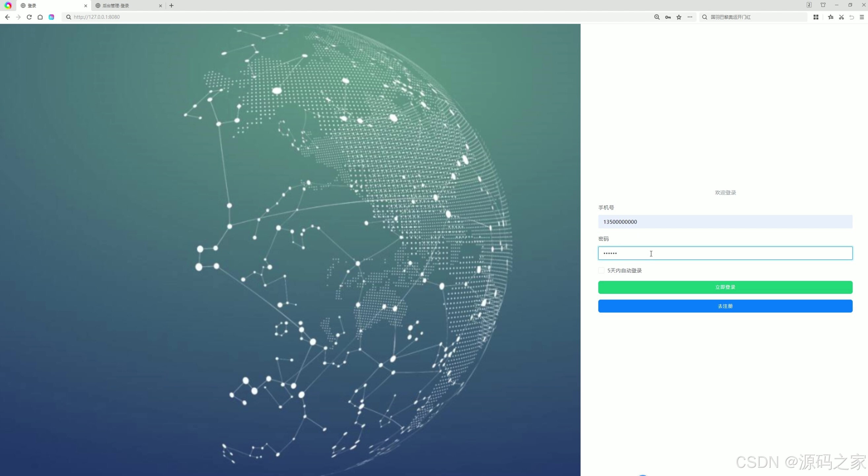Image resolution: width=868 pixels, height=476 pixels.
Task: Click the AI assistant icon
Action: click(51, 17)
